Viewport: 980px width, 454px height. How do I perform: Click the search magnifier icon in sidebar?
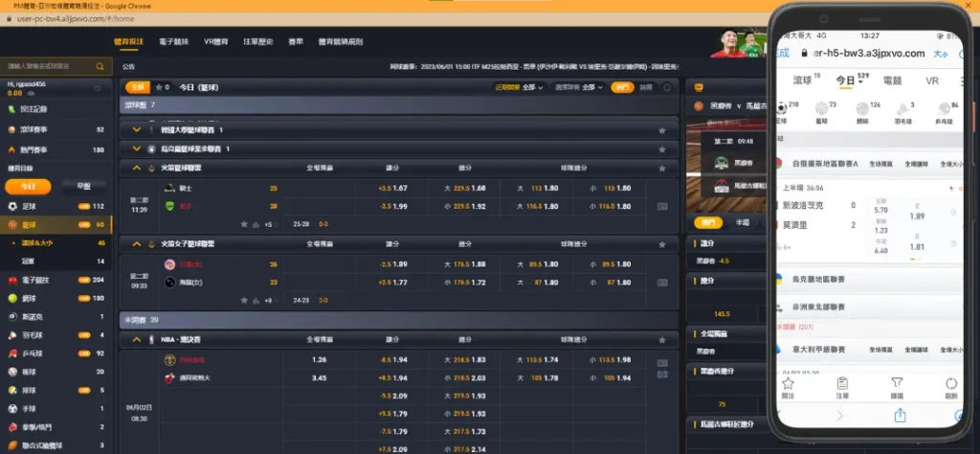100,66
